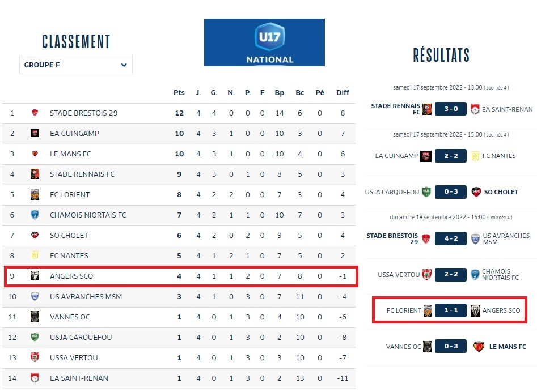This screenshot has width=537, height=392.
Task: Click the 4 - 2 score for Stade Brestois match
Action: click(x=451, y=238)
